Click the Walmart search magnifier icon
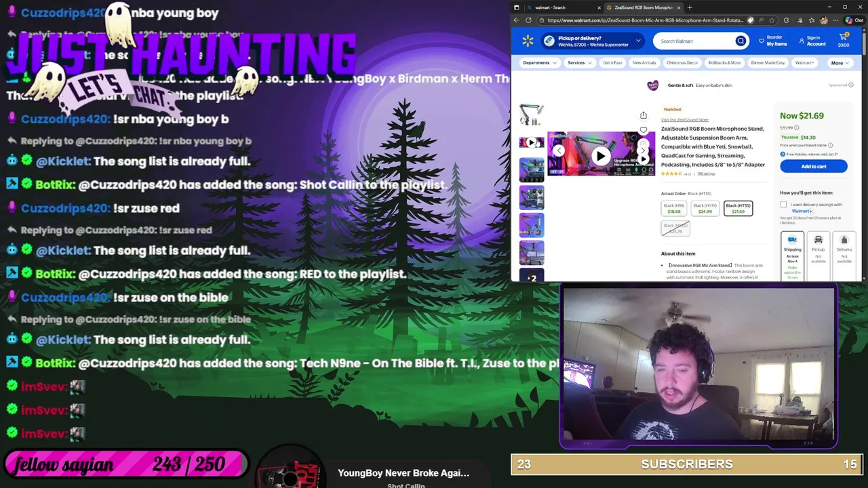Viewport: 868px width, 488px height. click(x=741, y=41)
